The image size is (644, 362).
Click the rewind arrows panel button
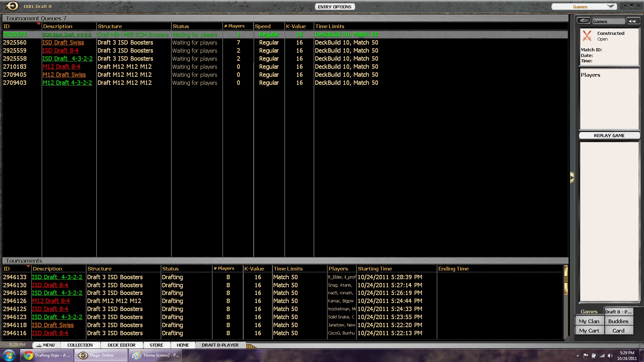633,21
